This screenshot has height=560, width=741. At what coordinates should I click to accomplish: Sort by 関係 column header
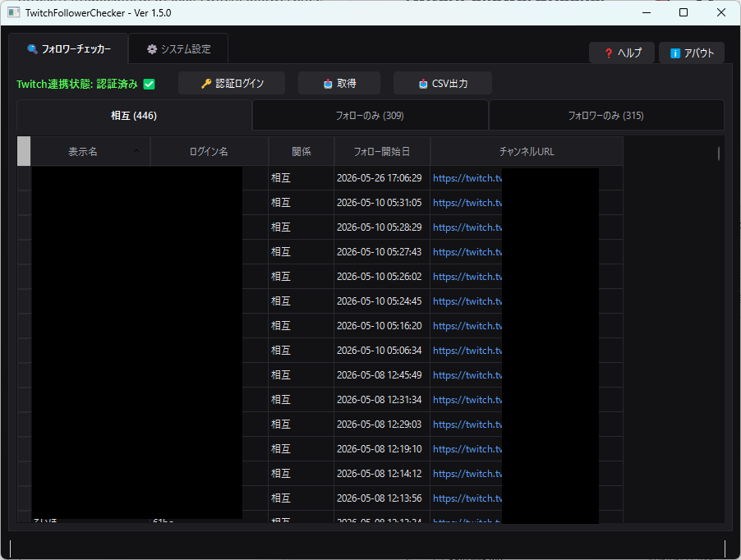tap(301, 152)
